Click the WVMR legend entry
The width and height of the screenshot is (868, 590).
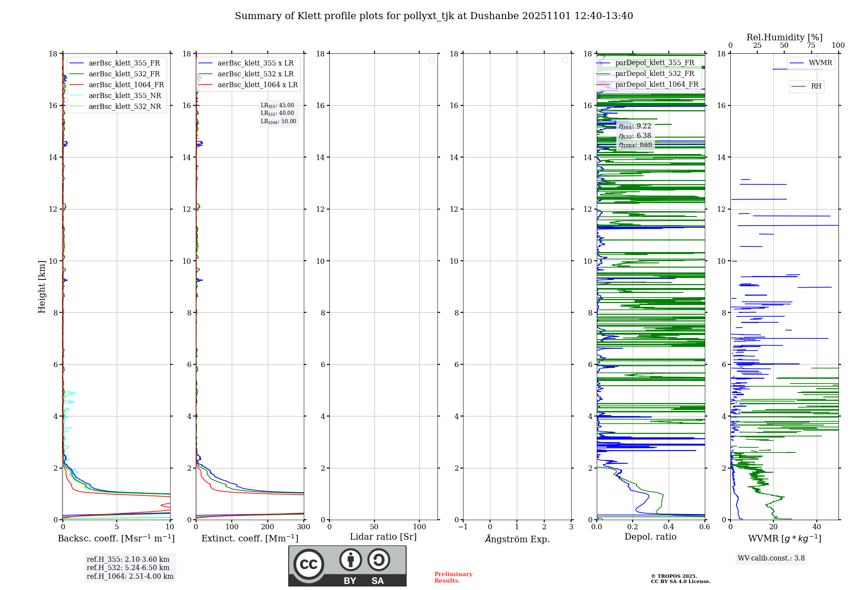(820, 63)
